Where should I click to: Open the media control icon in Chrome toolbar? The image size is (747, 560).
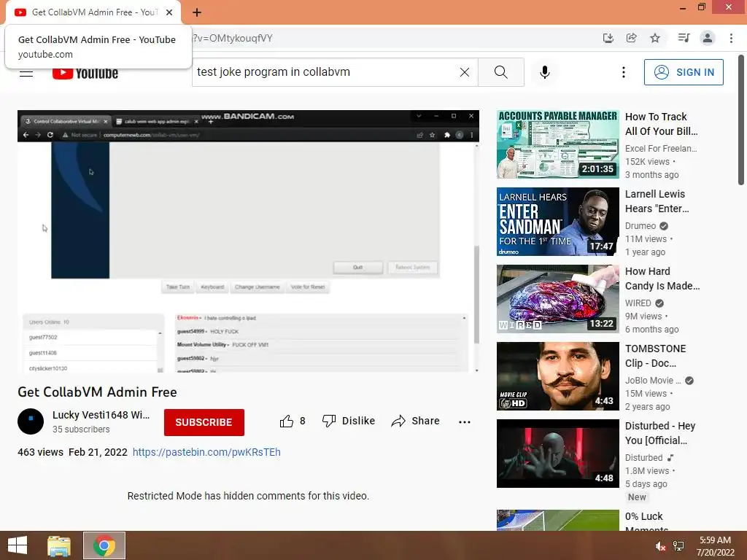[684, 38]
